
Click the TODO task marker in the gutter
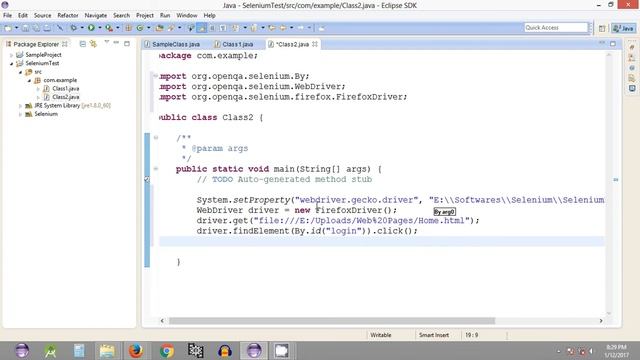147,179
